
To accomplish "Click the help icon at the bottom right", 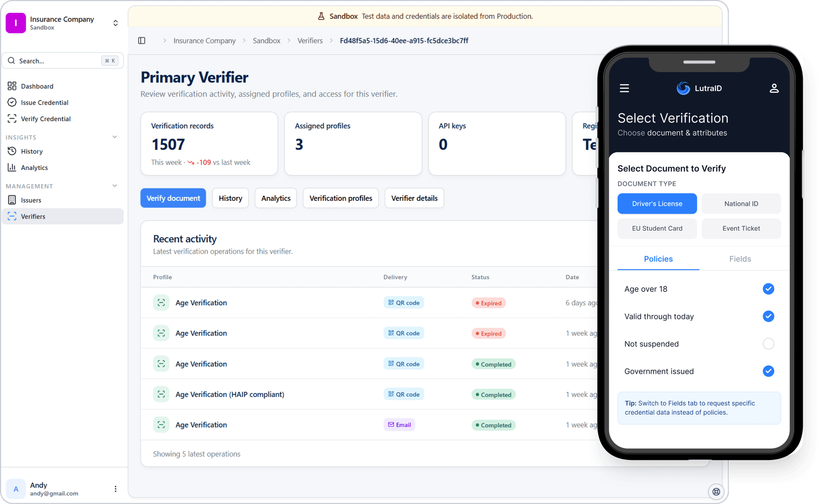I will (716, 492).
